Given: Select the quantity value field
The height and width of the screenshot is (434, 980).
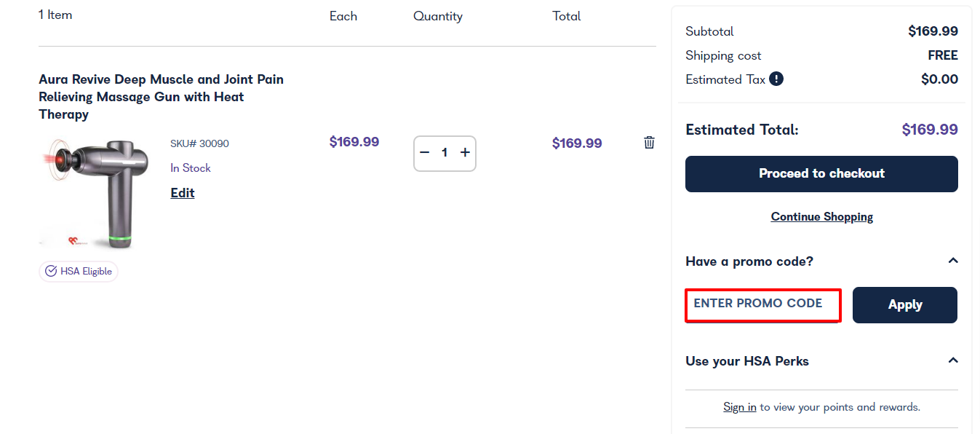Looking at the screenshot, I should point(445,153).
